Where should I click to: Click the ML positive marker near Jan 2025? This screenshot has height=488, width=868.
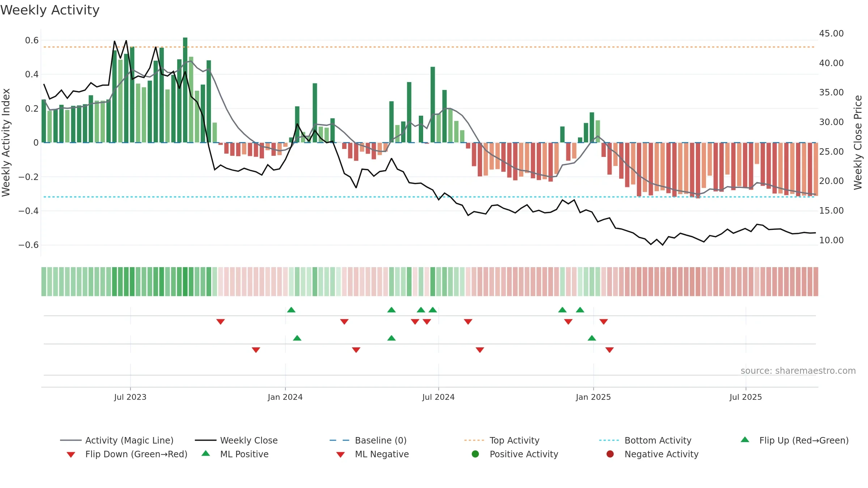(x=592, y=338)
